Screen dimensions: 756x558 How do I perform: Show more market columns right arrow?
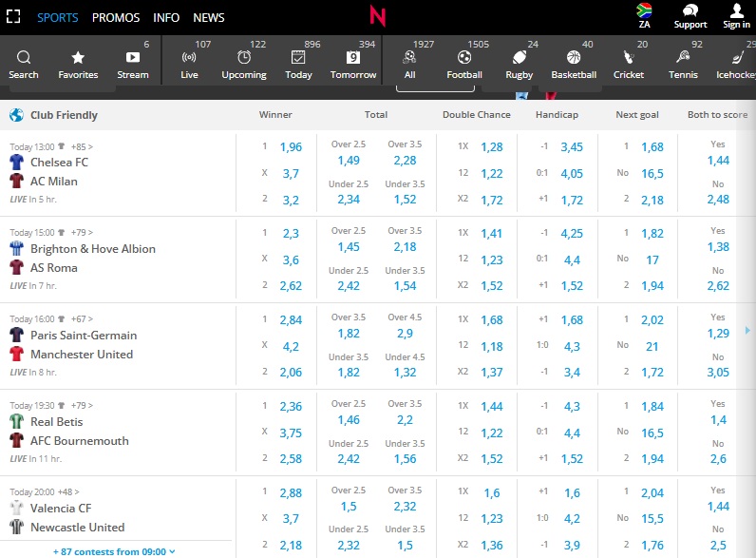coord(747,331)
